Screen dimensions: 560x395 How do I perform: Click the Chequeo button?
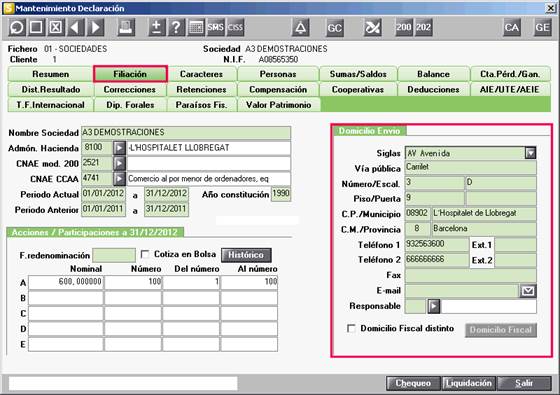tap(413, 383)
